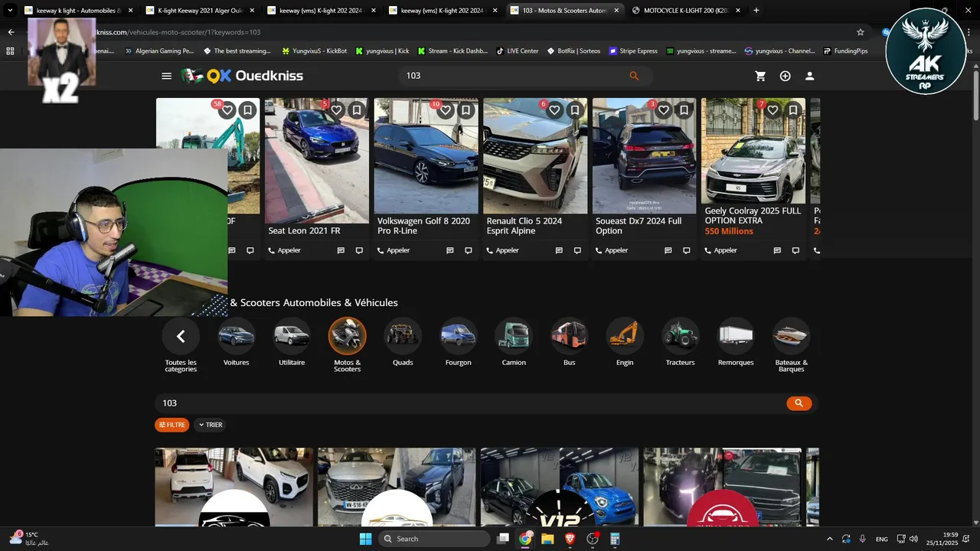Open the shopping cart icon
The width and height of the screenshot is (980, 551).
click(x=760, y=76)
